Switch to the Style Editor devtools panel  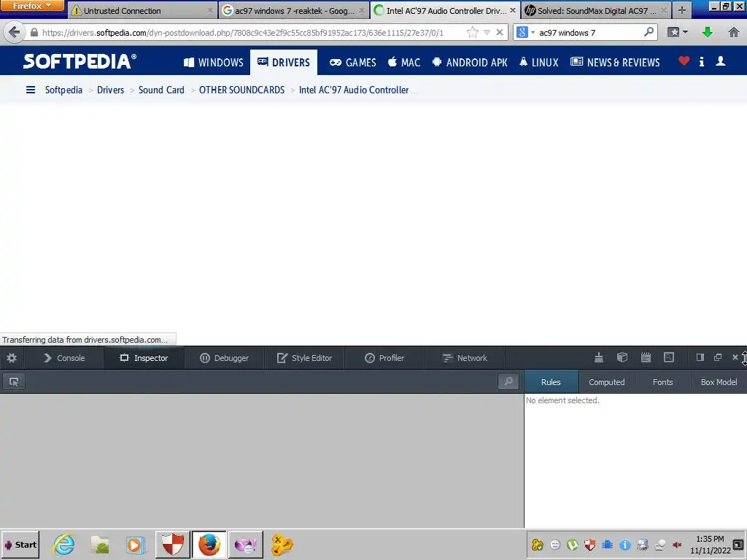[304, 358]
